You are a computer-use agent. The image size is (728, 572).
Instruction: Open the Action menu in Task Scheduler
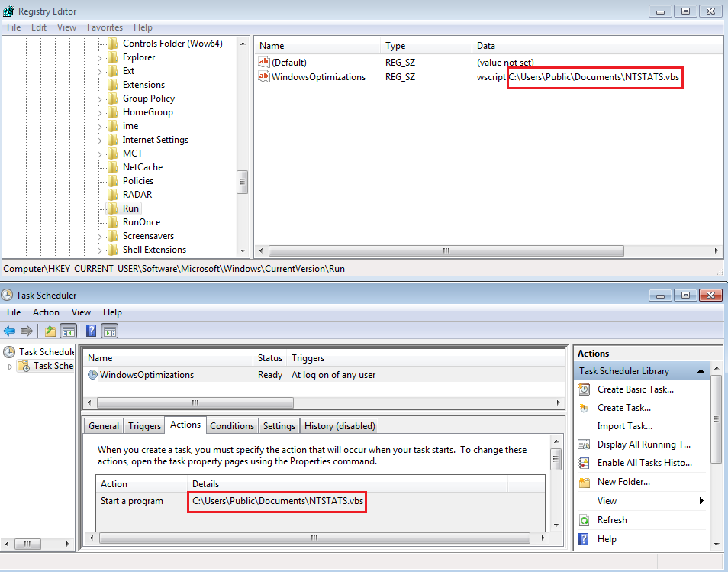46,312
